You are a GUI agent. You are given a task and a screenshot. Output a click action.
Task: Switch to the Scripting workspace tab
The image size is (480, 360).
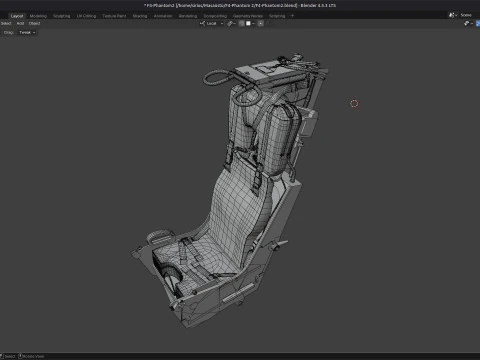tap(277, 16)
